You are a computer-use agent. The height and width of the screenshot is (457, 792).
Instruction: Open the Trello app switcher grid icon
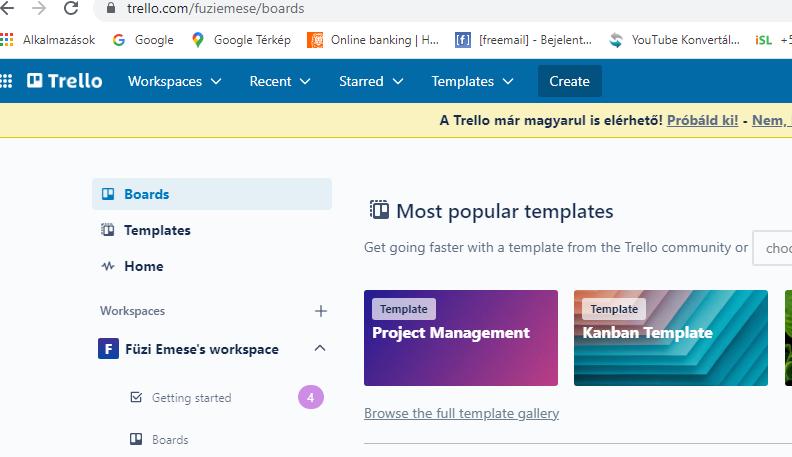pos(6,81)
